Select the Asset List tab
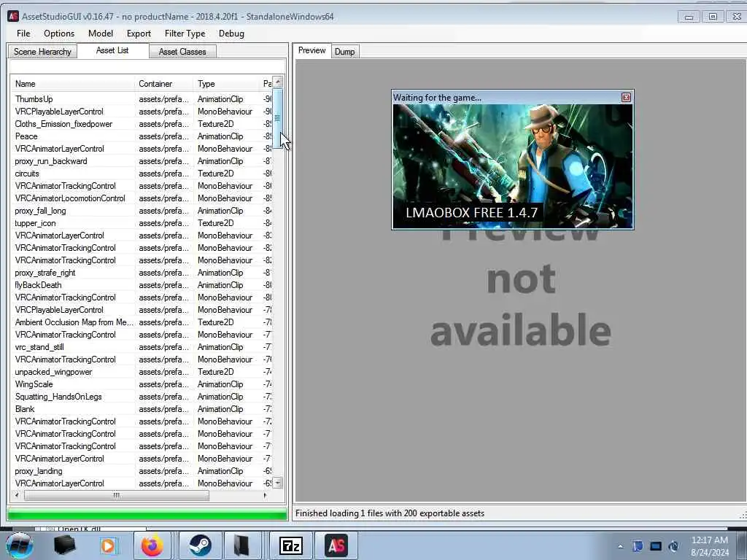Image resolution: width=747 pixels, height=560 pixels. click(112, 50)
